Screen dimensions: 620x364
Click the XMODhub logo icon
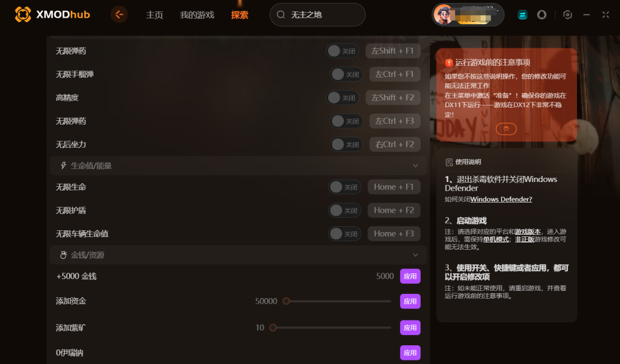[x=23, y=15]
